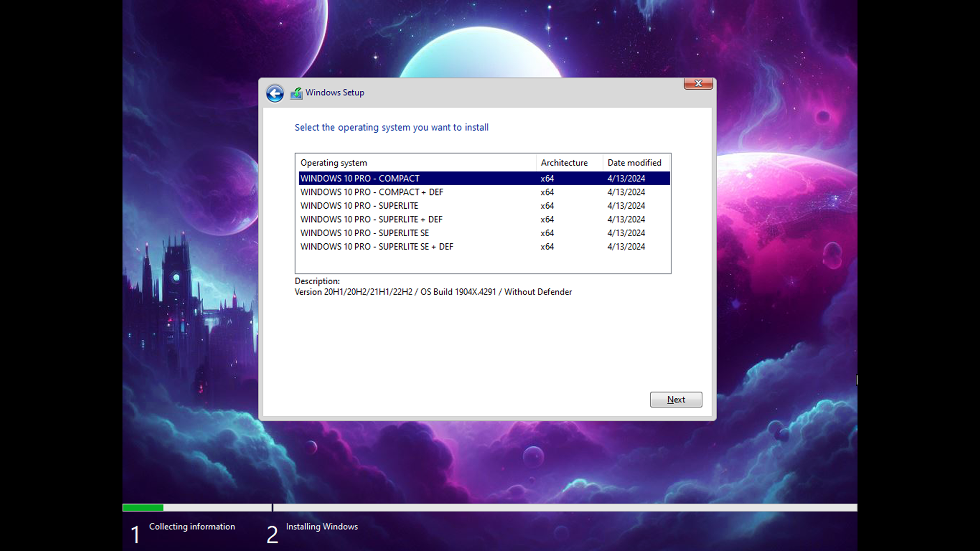Click the date of SUPERLITE SE + DEF row
Image resolution: width=980 pixels, height=551 pixels.
click(626, 247)
